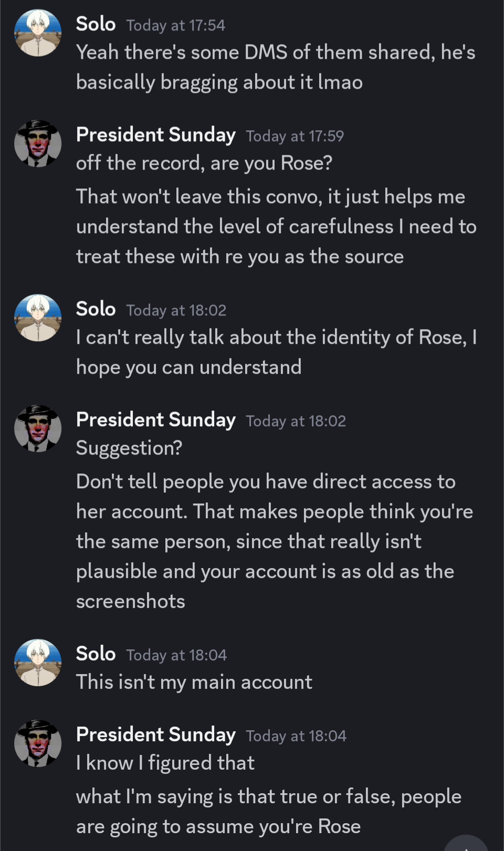This screenshot has width=504, height=851.
Task: Click the "I know I figured that" message
Action: click(165, 763)
